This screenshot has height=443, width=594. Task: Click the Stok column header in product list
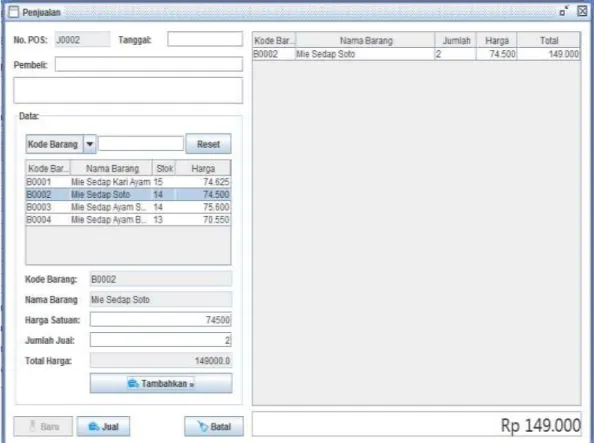pyautogui.click(x=164, y=168)
